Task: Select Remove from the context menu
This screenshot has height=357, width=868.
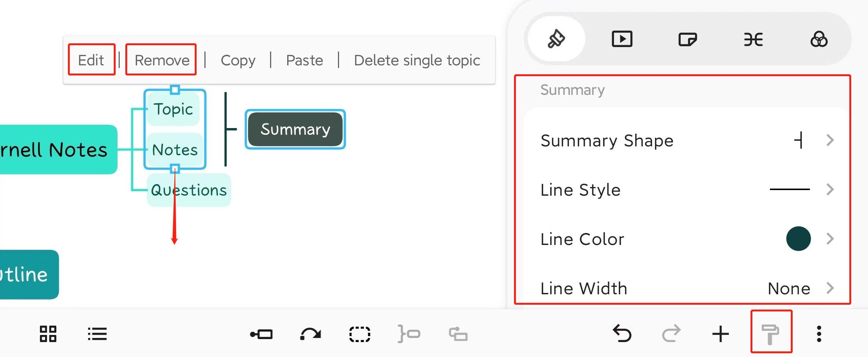Action: [x=161, y=60]
